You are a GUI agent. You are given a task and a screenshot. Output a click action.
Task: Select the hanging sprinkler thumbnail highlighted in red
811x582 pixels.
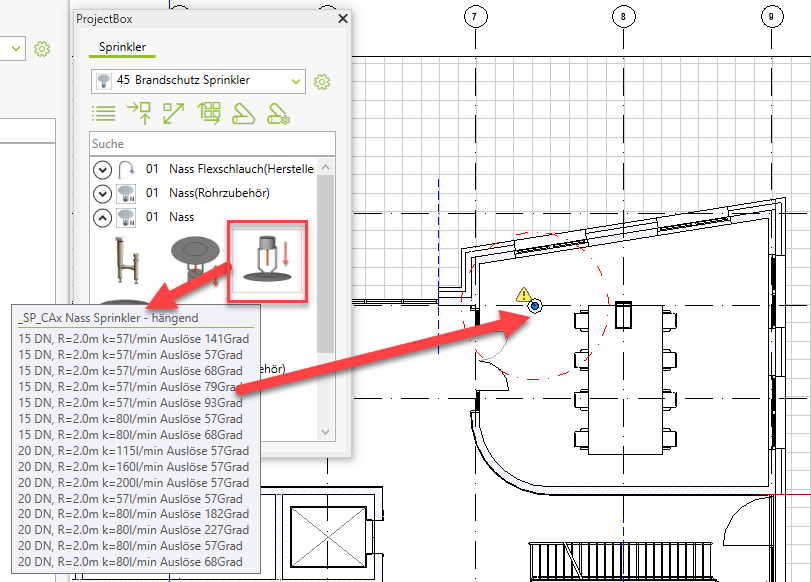point(267,260)
